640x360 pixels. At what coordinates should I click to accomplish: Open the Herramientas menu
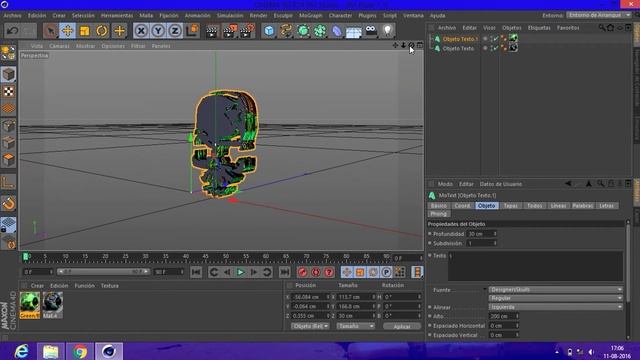click(x=117, y=16)
